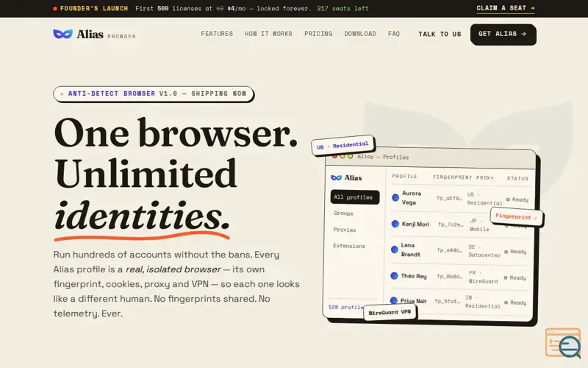Select the Lena Brandt profile name

pos(410,250)
